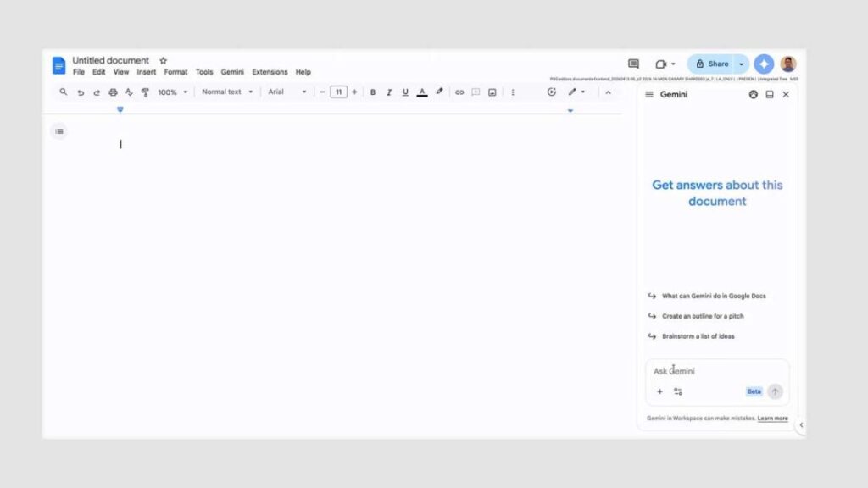Decrease font size with minus button
The height and width of the screenshot is (488, 868).
pos(322,91)
